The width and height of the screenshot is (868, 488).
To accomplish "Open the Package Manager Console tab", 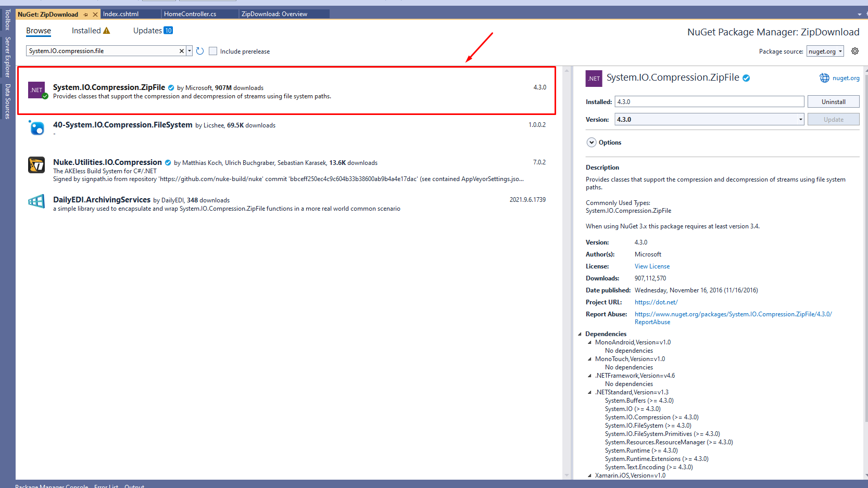I will pyautogui.click(x=52, y=486).
